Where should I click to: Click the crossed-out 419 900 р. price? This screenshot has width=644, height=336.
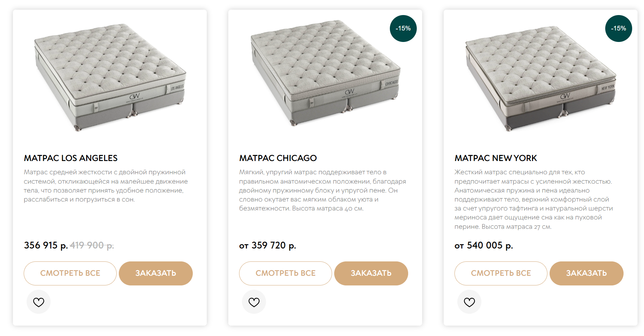[92, 245]
